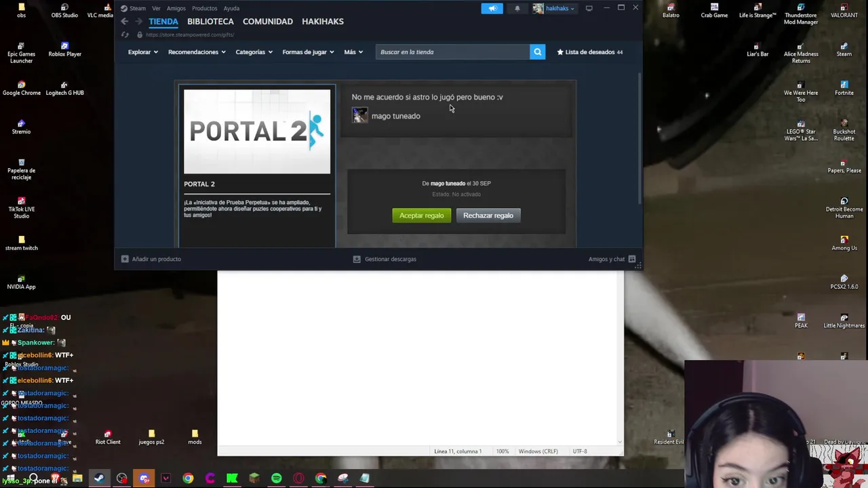Open the Ver menu

pos(156,8)
